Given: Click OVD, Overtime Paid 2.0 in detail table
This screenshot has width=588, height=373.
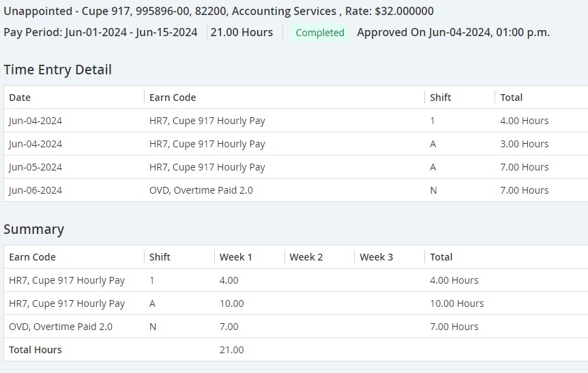Looking at the screenshot, I should [x=201, y=190].
